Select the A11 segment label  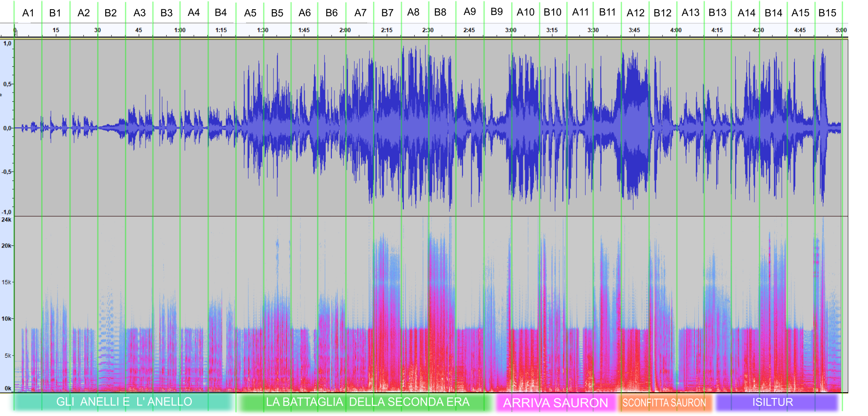point(580,12)
